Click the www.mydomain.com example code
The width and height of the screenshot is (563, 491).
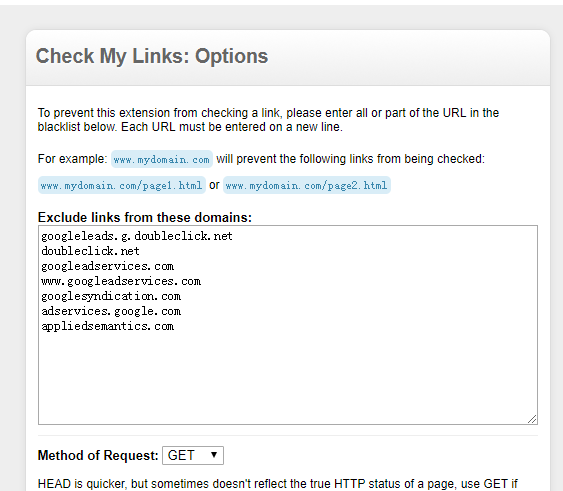(162, 159)
